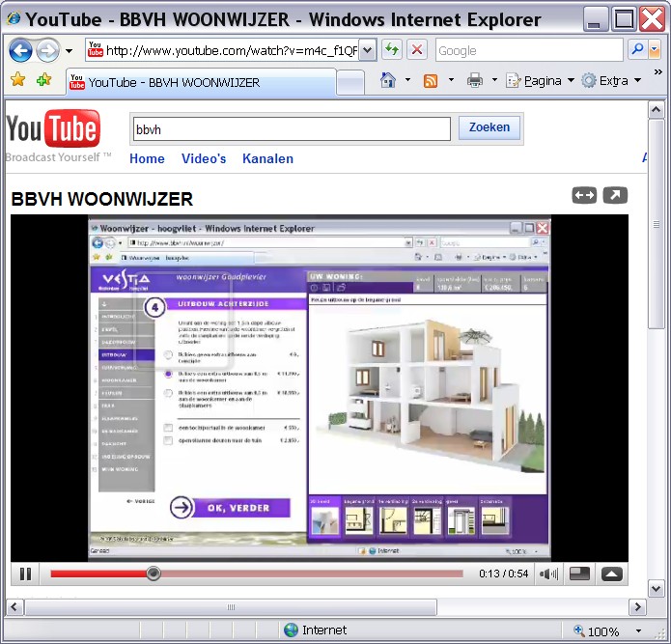This screenshot has height=644, width=671.
Task: Click the browser Forward arrow button
Action: point(47,50)
